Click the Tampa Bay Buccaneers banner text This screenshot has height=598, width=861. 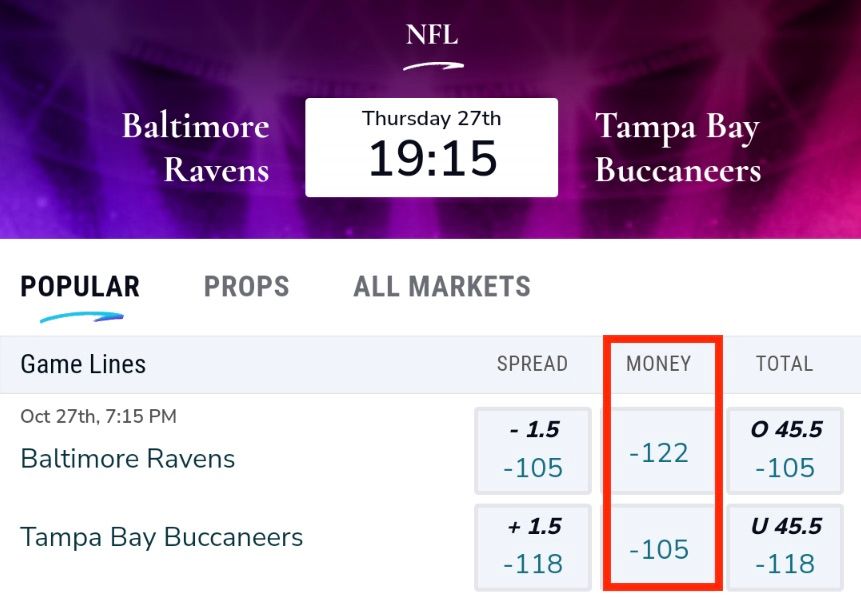(x=677, y=145)
